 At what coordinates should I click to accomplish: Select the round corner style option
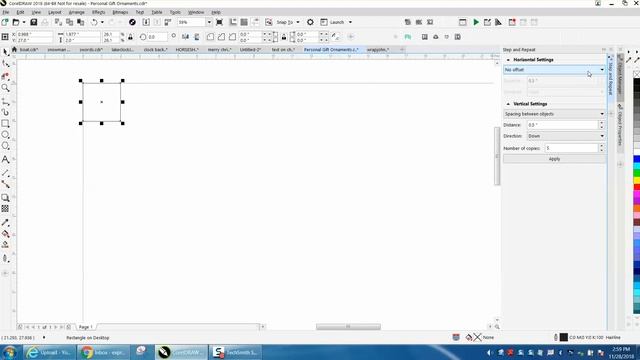[x=210, y=37]
